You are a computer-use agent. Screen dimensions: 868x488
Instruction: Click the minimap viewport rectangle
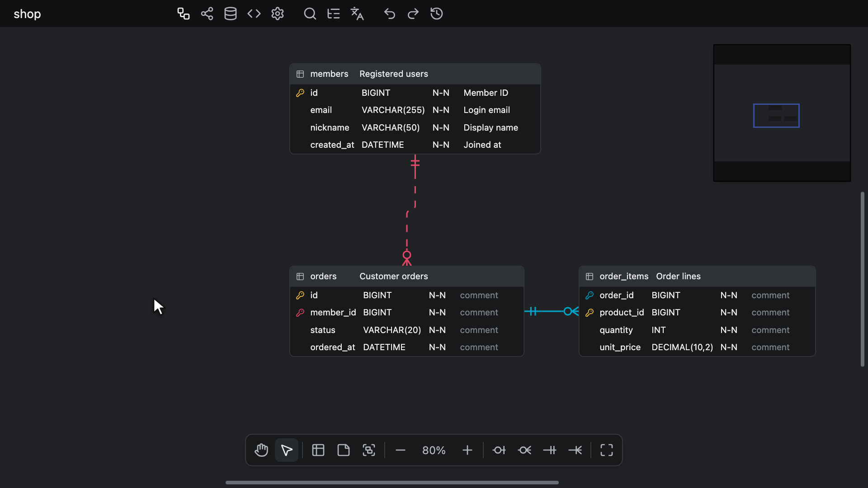[776, 116]
